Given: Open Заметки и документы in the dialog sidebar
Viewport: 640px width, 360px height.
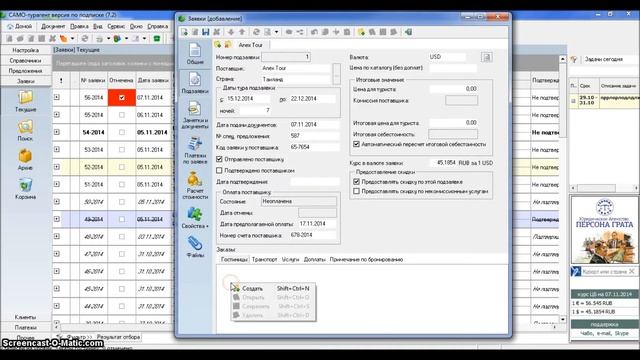Looking at the screenshot, I should pos(195,115).
